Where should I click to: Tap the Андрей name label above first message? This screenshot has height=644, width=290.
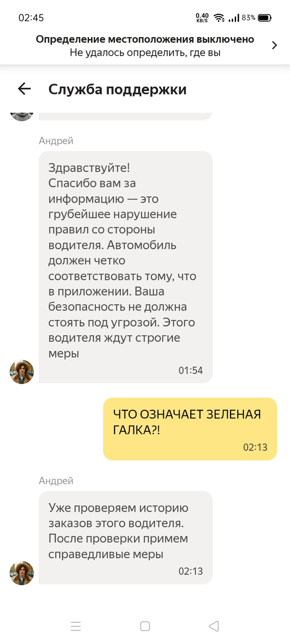click(56, 141)
